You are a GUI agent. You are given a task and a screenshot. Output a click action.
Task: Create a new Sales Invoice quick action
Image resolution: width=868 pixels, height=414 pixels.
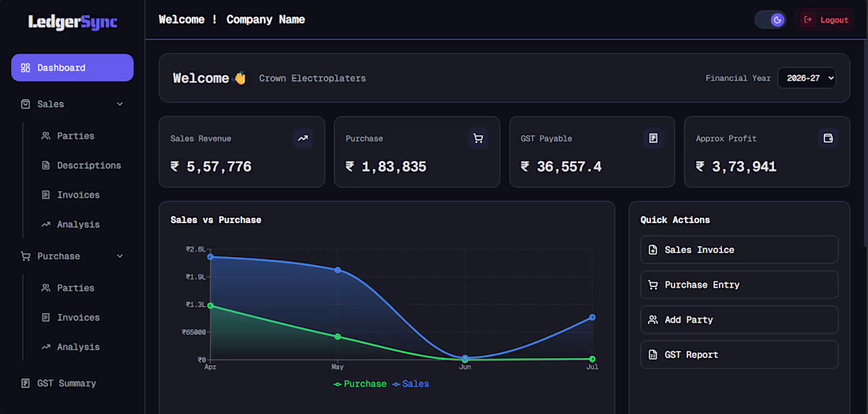tap(739, 250)
